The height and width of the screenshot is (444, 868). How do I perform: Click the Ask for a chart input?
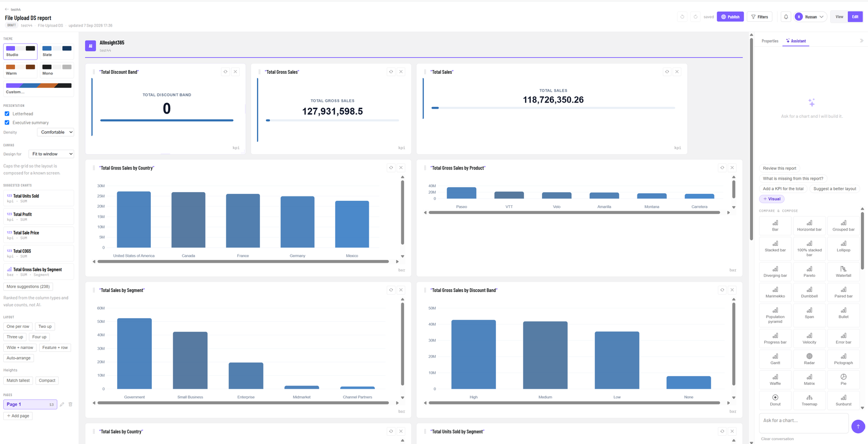click(803, 423)
